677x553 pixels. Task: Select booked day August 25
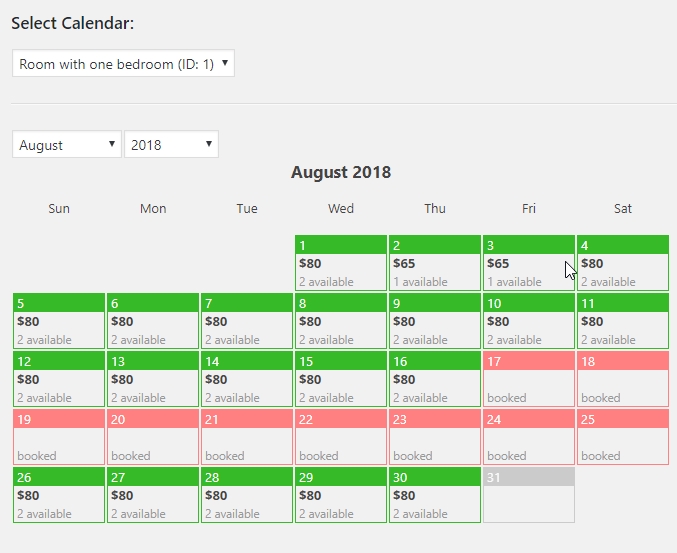coord(623,437)
